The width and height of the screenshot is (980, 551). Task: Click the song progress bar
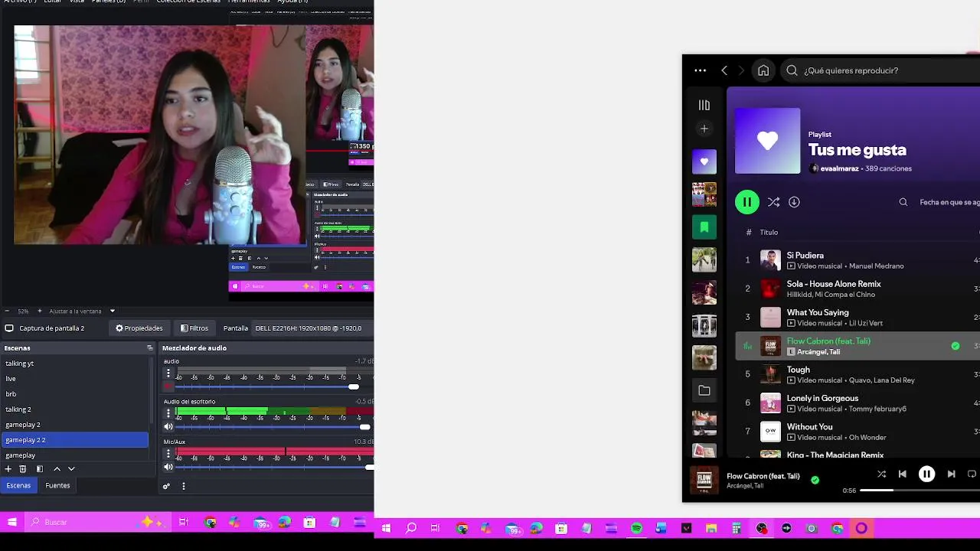pos(920,490)
